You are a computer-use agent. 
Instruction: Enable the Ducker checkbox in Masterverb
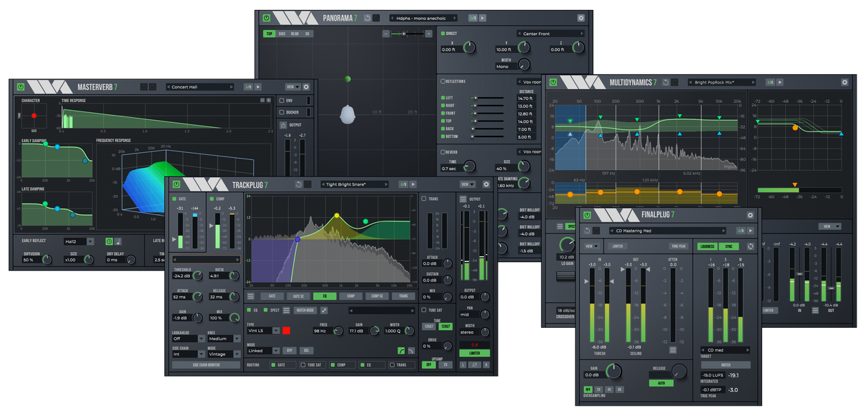pos(282,112)
